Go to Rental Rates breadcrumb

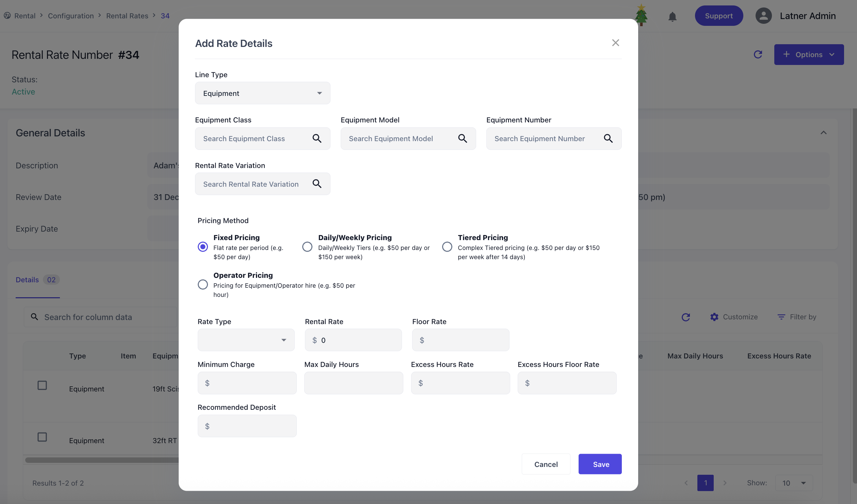[x=127, y=16]
